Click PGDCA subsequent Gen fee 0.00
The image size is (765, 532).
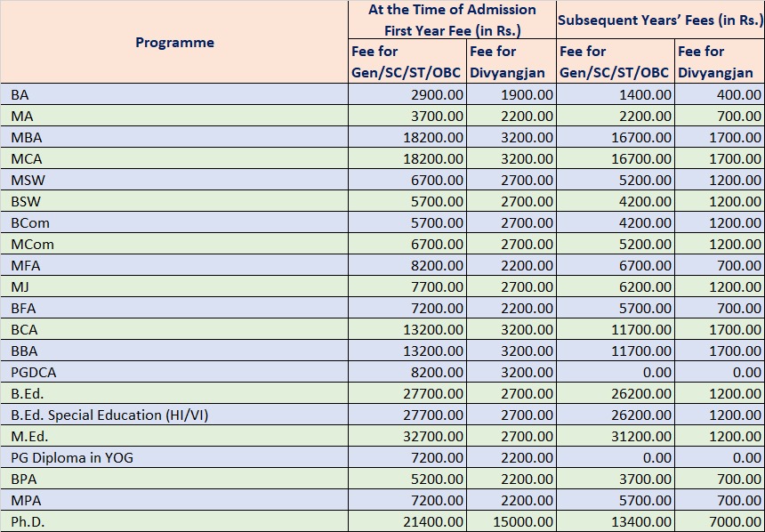tap(616, 372)
